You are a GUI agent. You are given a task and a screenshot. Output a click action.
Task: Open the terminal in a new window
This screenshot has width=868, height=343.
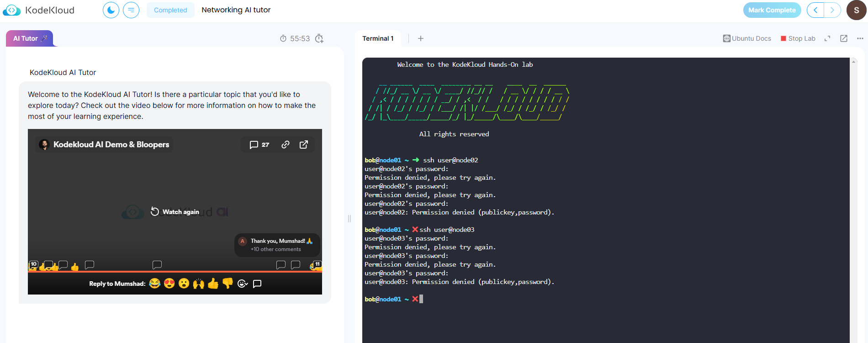(844, 38)
